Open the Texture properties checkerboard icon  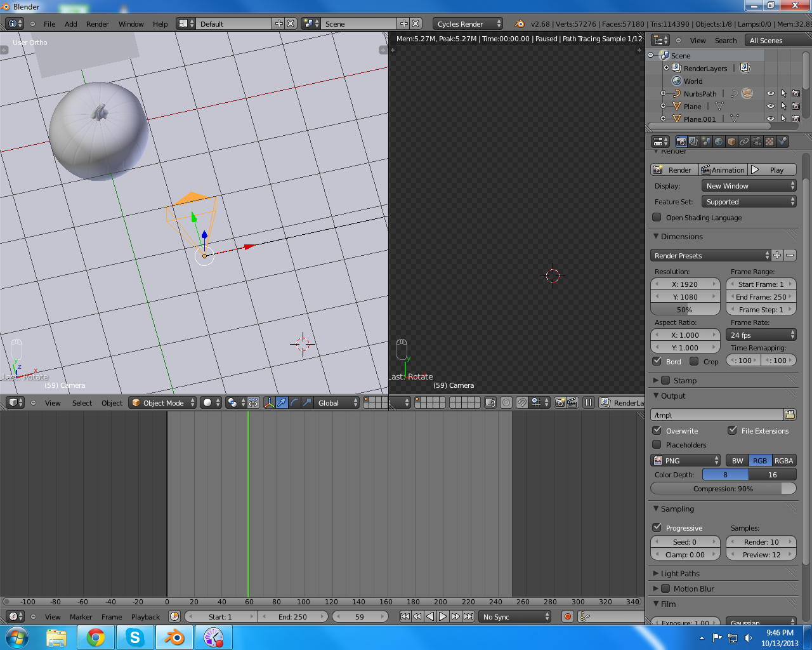point(769,142)
